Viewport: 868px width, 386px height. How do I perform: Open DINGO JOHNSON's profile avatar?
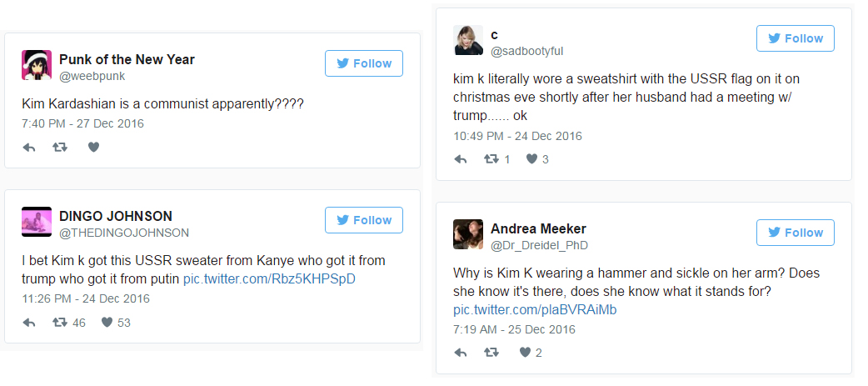coord(37,222)
